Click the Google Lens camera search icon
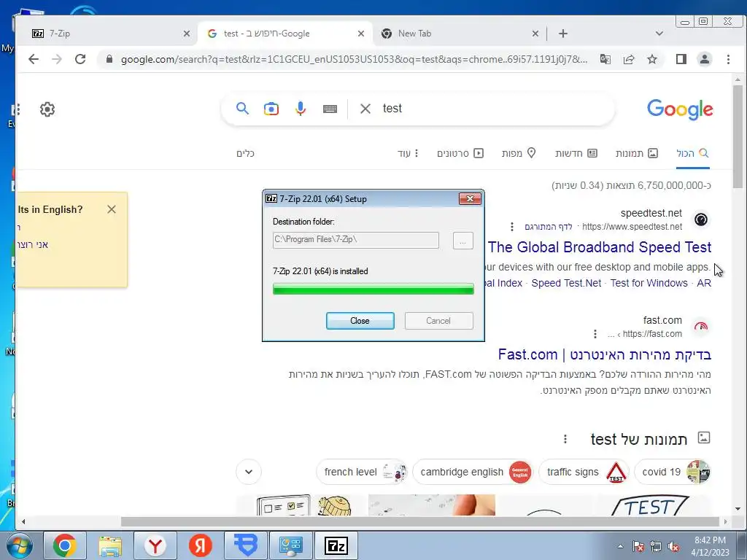The image size is (747, 560). (271, 109)
